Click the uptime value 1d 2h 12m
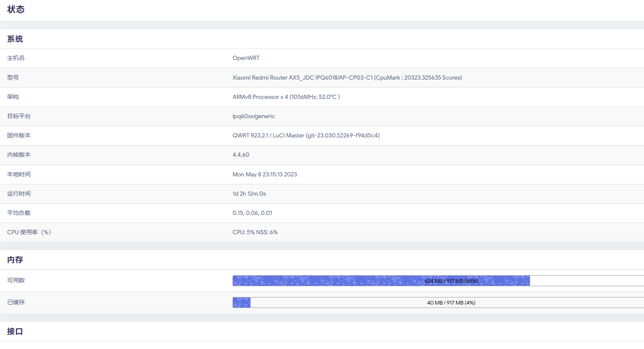The image size is (644, 349). pyautogui.click(x=249, y=194)
